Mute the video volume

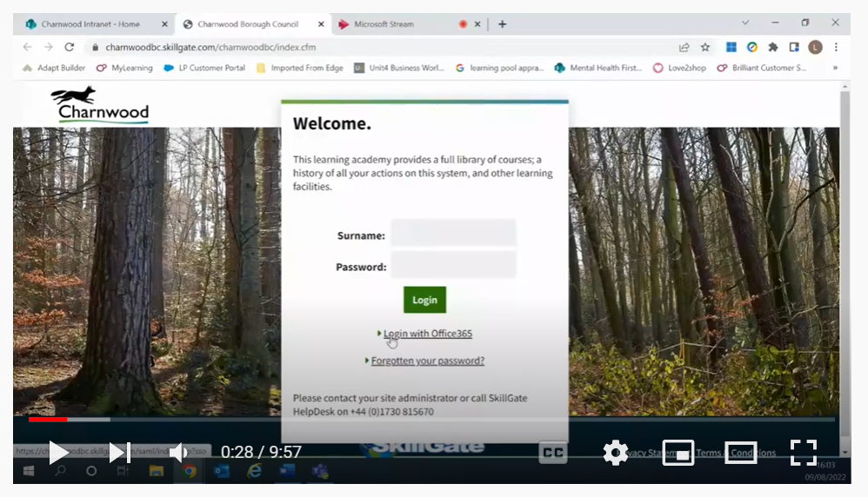pyautogui.click(x=178, y=453)
